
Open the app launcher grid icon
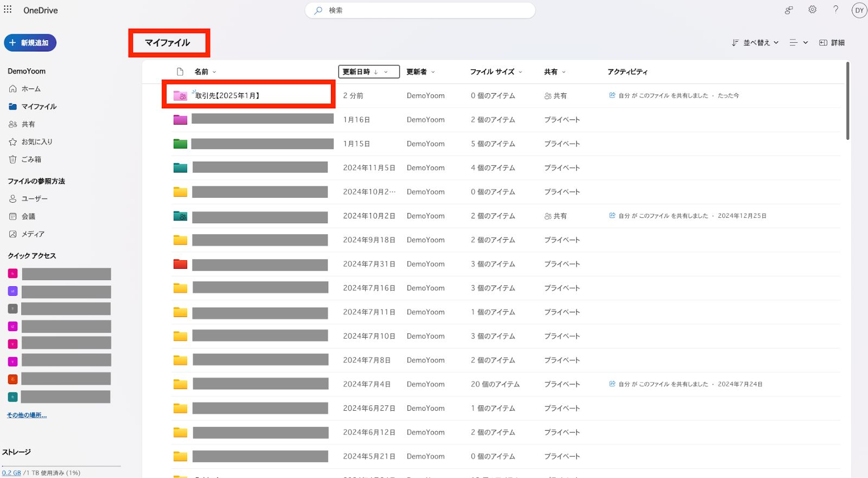8,9
